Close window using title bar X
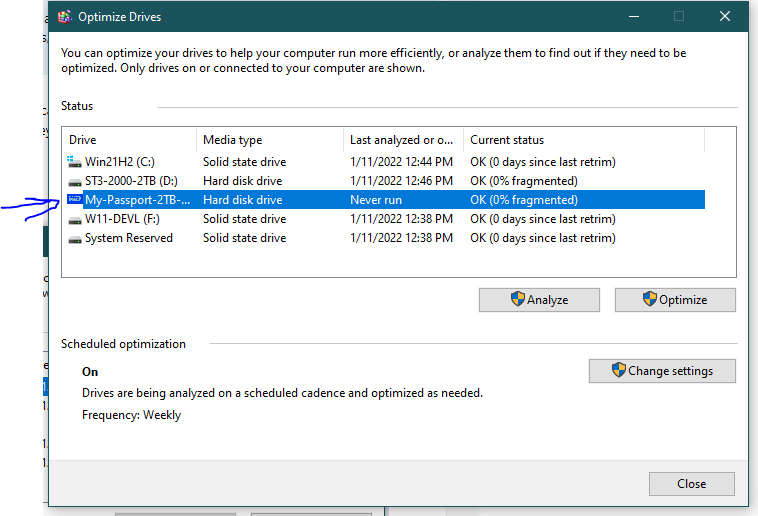This screenshot has height=516, width=758. tap(725, 16)
